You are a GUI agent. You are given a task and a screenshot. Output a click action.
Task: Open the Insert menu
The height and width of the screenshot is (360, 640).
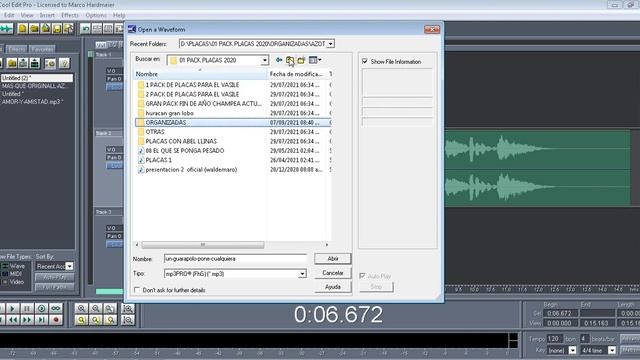(47, 15)
